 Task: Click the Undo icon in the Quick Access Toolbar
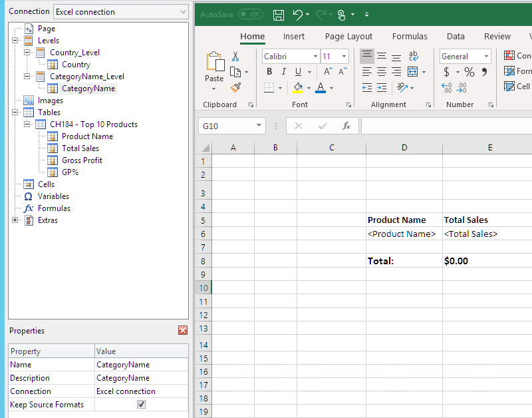[297, 14]
